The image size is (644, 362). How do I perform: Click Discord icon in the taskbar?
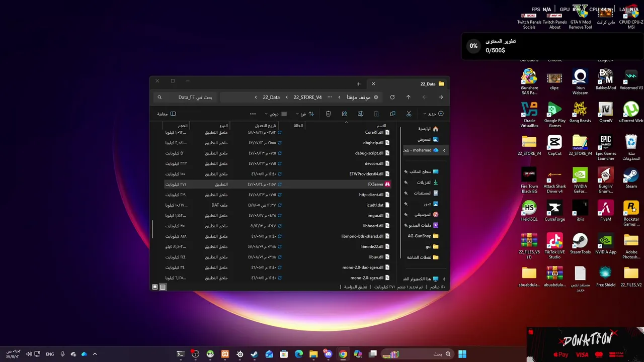328,354
